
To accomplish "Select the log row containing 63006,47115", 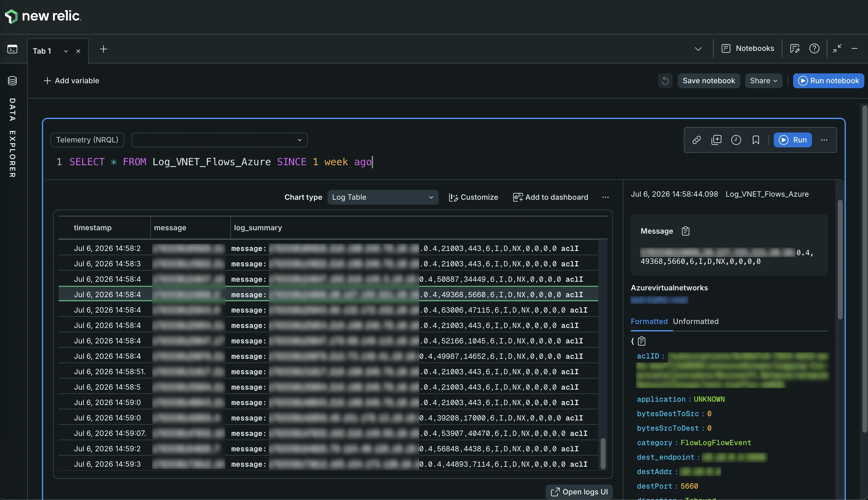I will 328,310.
